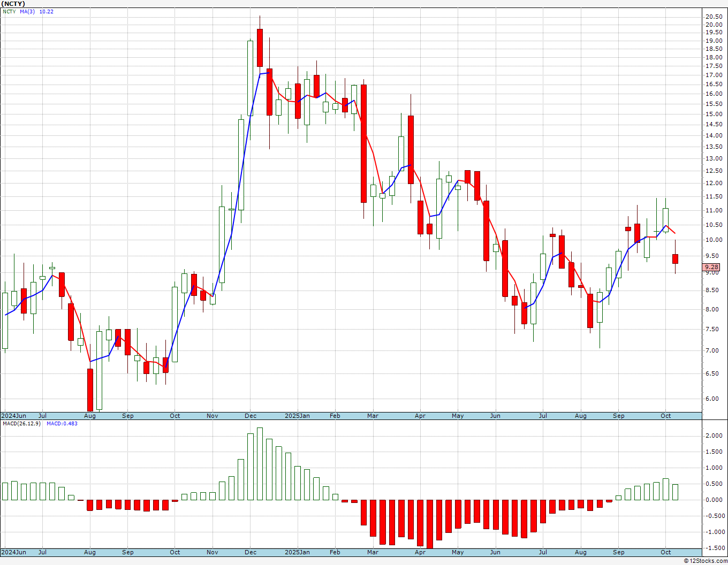The height and width of the screenshot is (565, 728).
Task: Click Mar on the price chart date axis
Action: pos(373,416)
